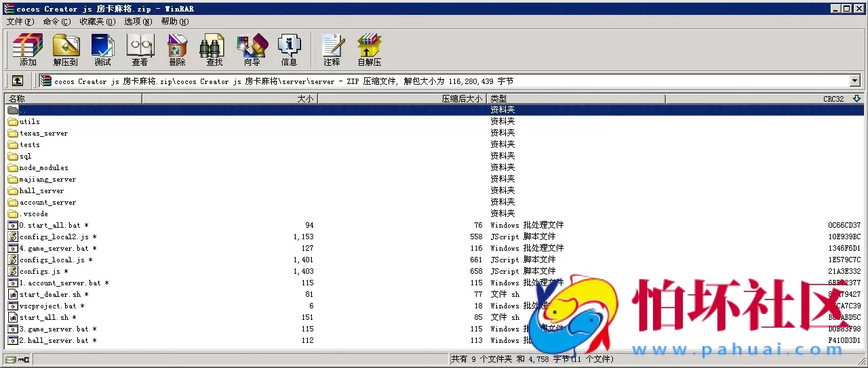The width and height of the screenshot is (868, 368).
Task: Select the 4.game_server.bat file name
Action: coord(58,248)
